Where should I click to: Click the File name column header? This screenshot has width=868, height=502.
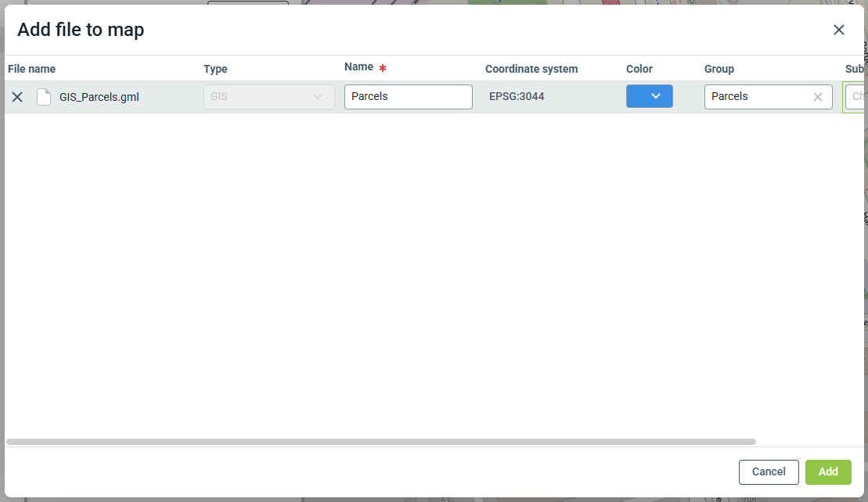click(32, 69)
